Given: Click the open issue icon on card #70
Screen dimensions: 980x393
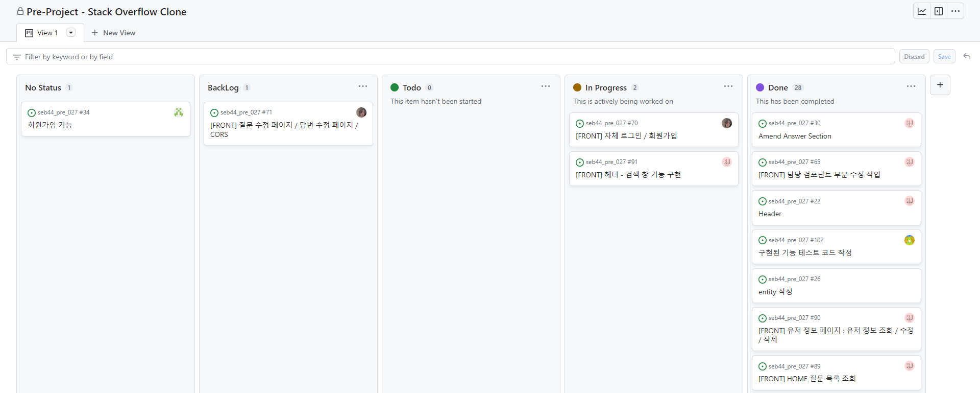Looking at the screenshot, I should (x=580, y=124).
